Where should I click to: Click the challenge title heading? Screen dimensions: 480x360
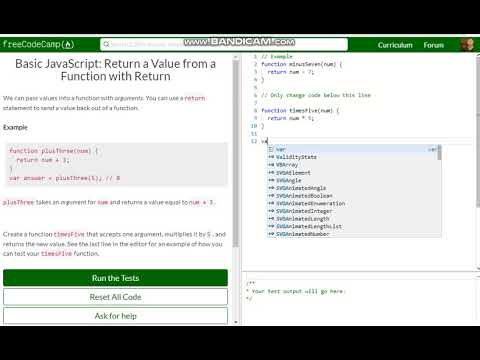tap(115, 70)
